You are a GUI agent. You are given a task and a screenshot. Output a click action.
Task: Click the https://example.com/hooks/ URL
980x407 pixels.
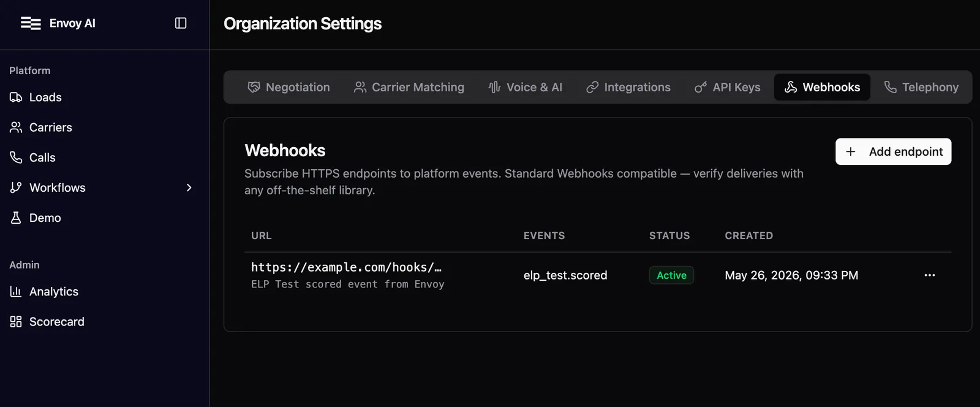[x=346, y=267]
